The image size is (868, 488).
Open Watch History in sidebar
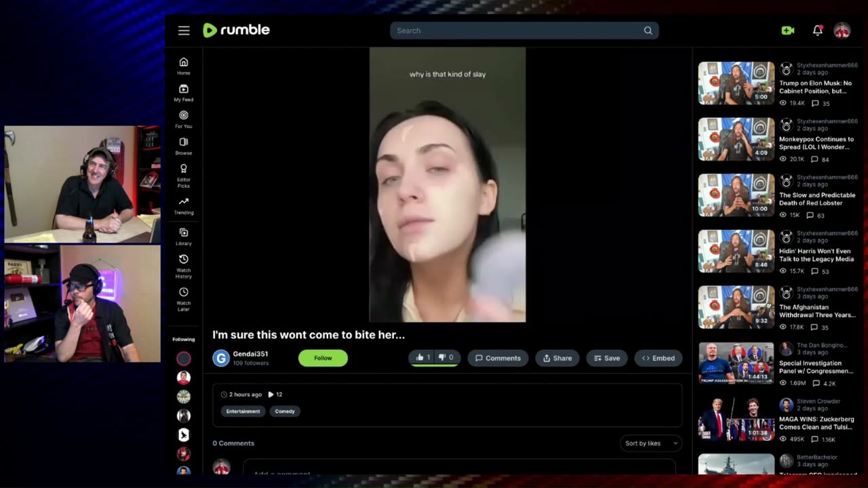[183, 266]
